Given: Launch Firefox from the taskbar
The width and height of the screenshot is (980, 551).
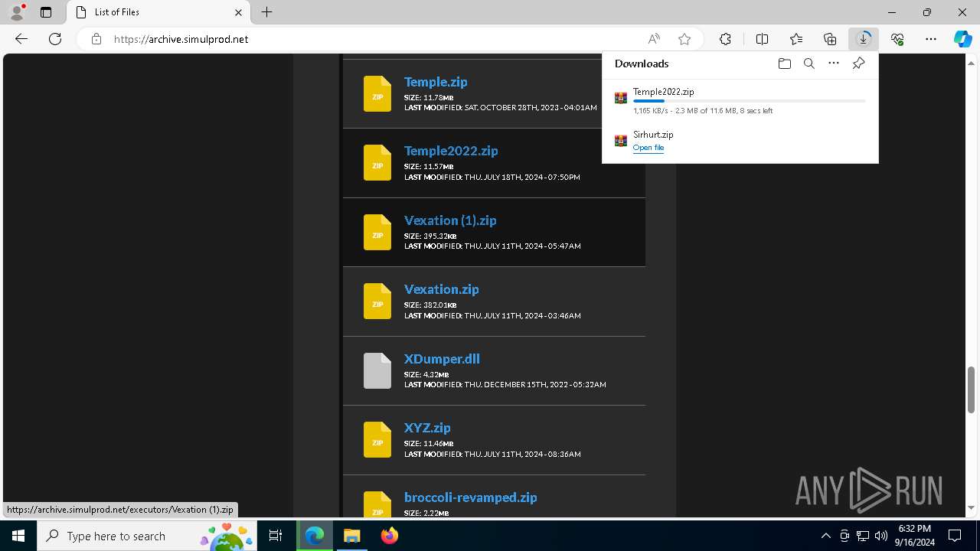Looking at the screenshot, I should [x=389, y=536].
